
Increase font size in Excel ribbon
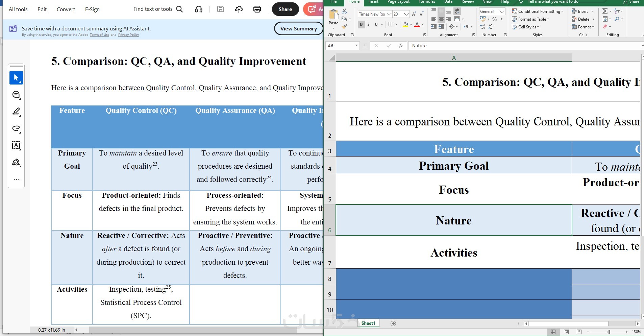(414, 14)
